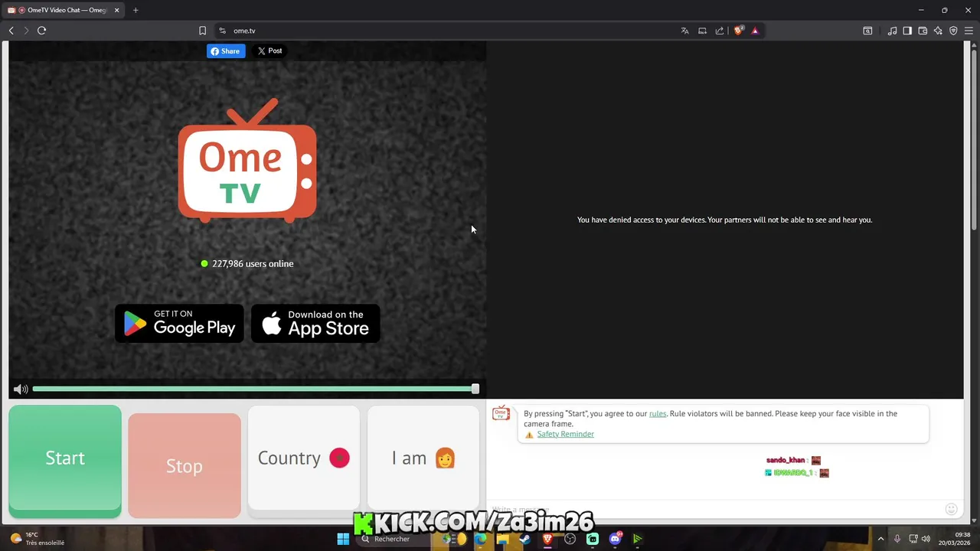
Task: Click the message input field
Action: [x=716, y=509]
